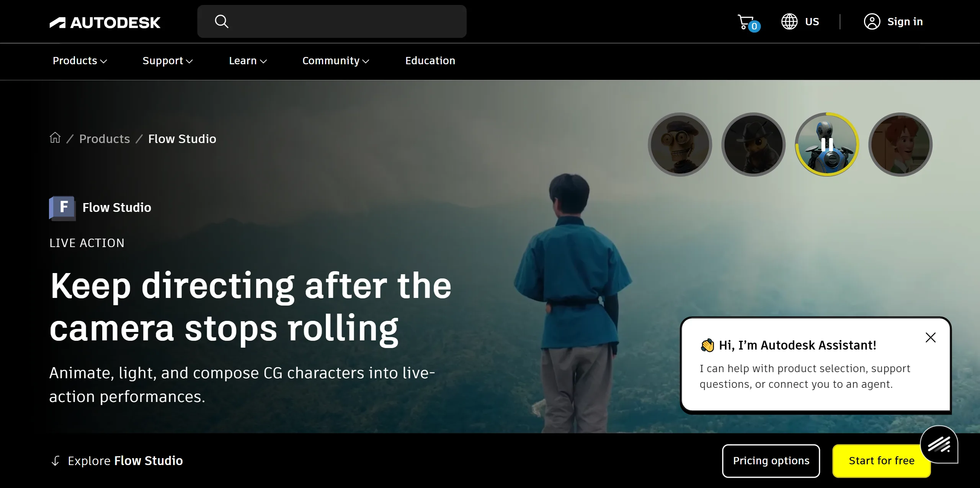This screenshot has height=488, width=980.
Task: Click the down arrow beside Explore
Action: click(56, 461)
